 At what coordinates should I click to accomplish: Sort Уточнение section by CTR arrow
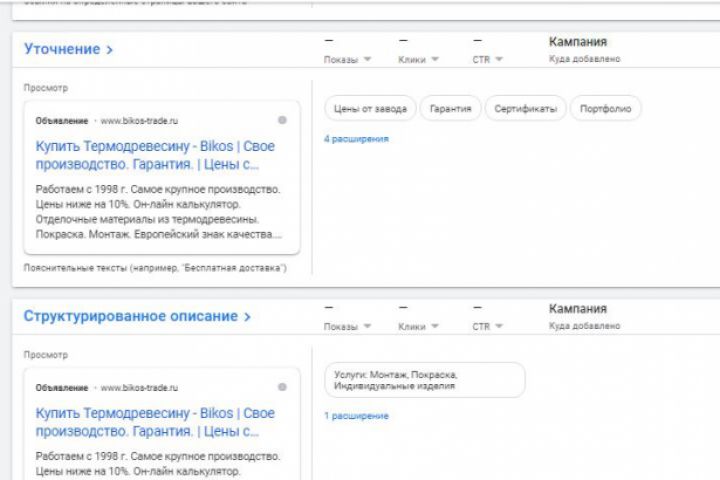pyautogui.click(x=499, y=60)
